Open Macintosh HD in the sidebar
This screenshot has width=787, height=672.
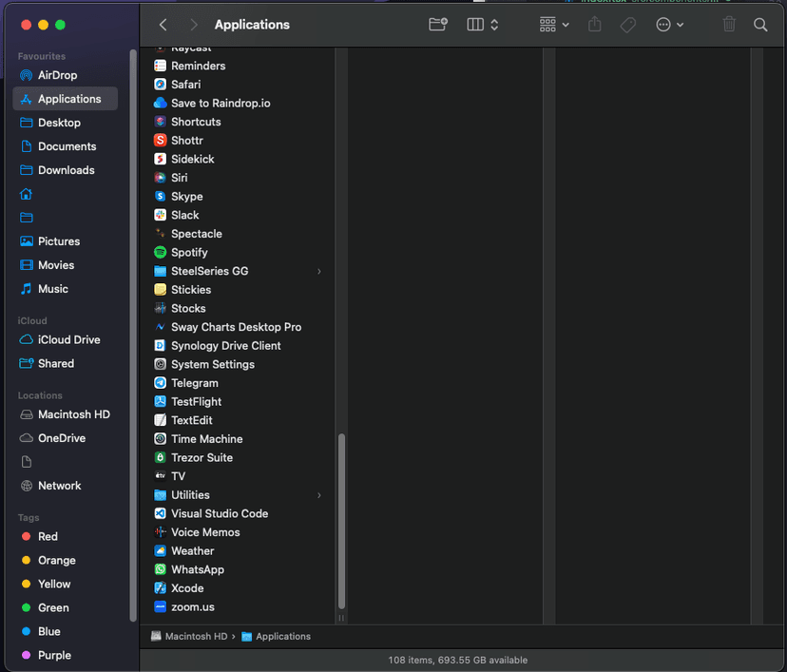[66, 414]
